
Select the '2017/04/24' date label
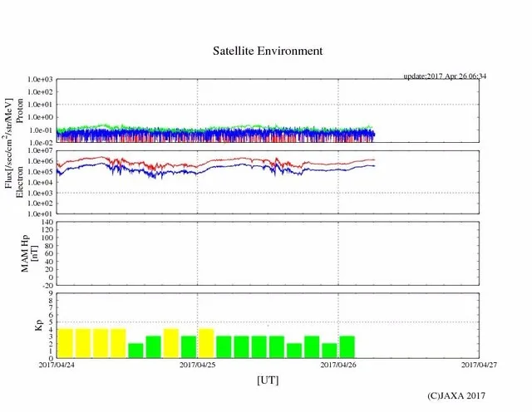57,365
